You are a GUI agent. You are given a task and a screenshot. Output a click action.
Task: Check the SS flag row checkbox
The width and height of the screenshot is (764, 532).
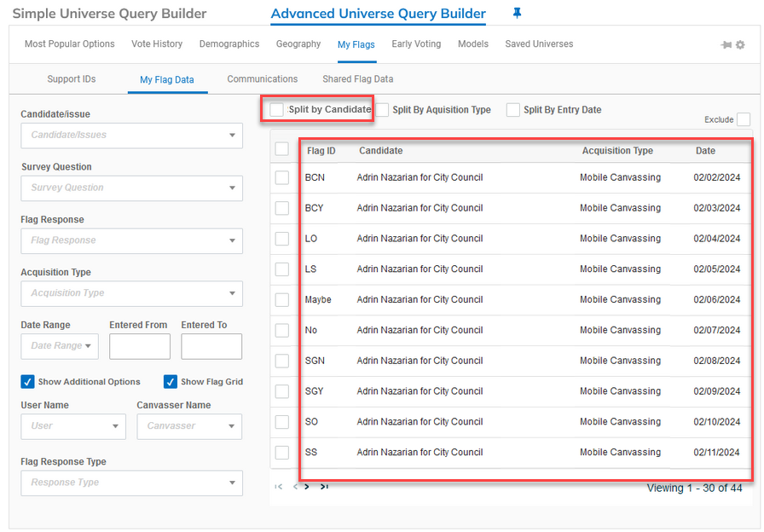(x=281, y=452)
